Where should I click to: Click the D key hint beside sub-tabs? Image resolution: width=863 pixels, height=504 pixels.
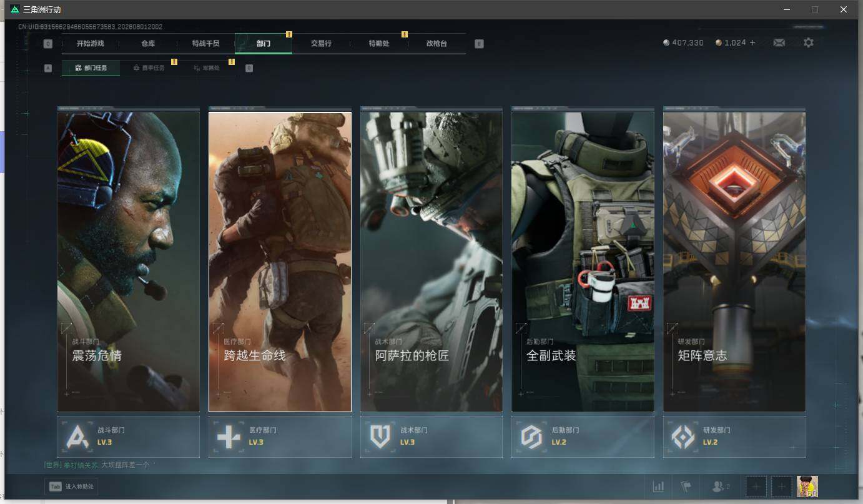click(249, 68)
